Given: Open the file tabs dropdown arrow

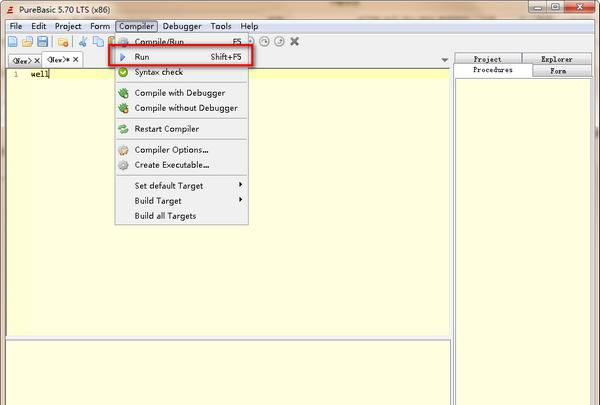Looking at the screenshot, I should (444, 60).
